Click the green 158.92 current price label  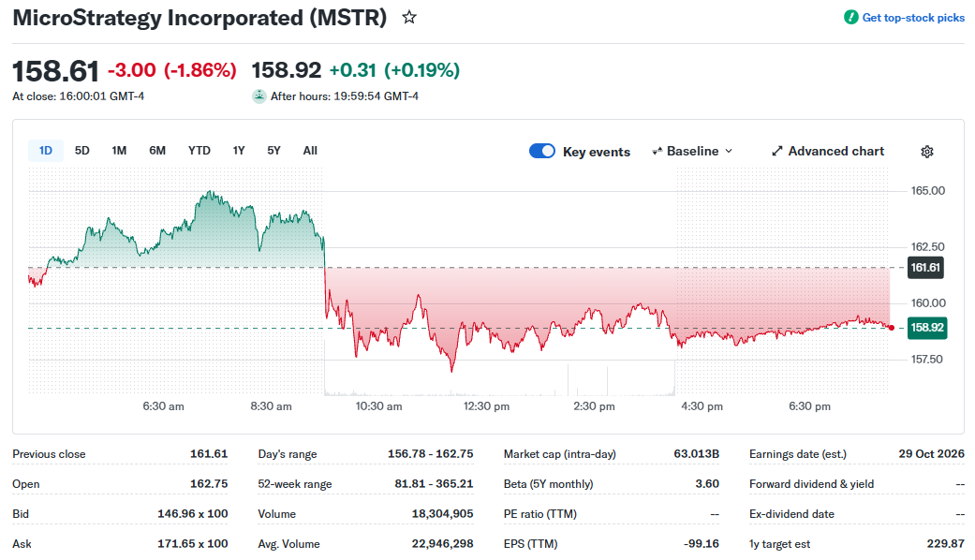tap(927, 328)
